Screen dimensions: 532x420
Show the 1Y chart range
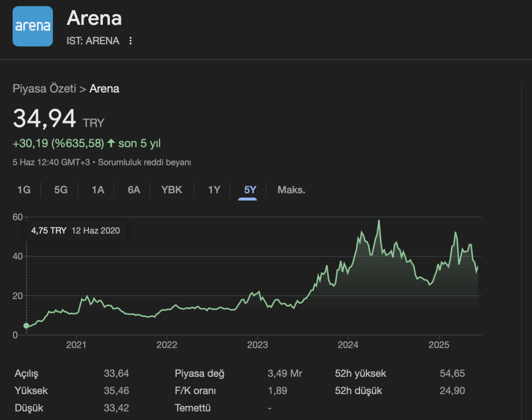pos(214,190)
